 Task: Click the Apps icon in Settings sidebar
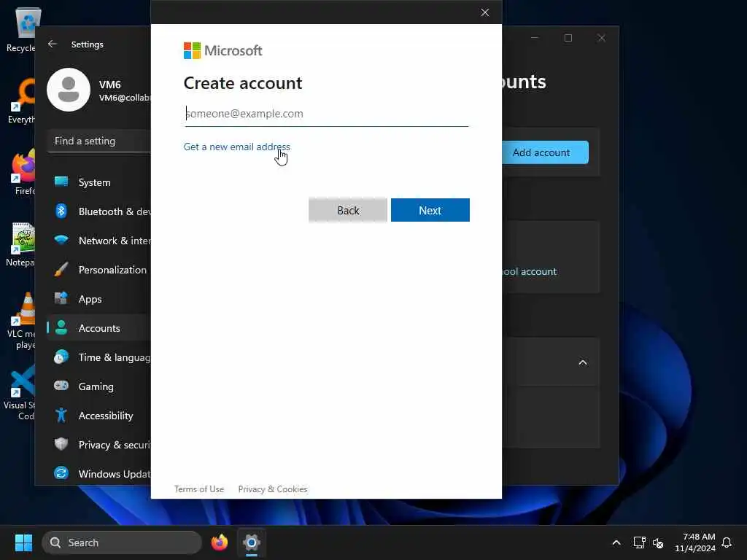click(61, 298)
